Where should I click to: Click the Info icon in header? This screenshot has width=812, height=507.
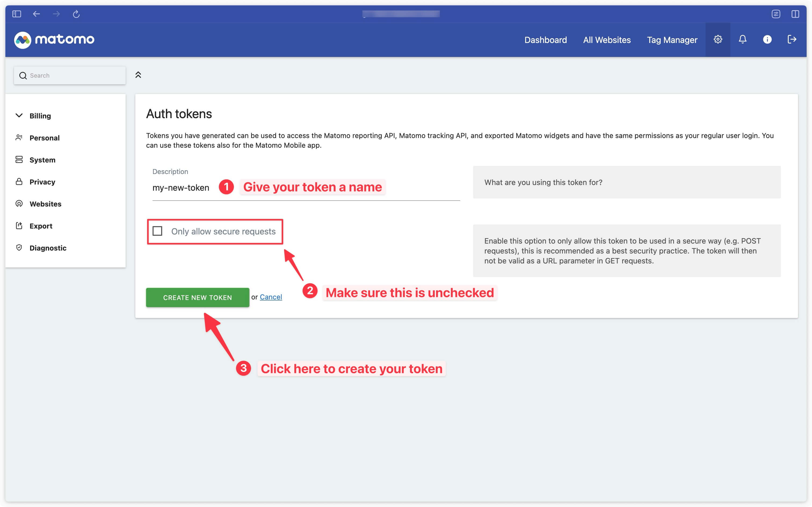pos(767,39)
